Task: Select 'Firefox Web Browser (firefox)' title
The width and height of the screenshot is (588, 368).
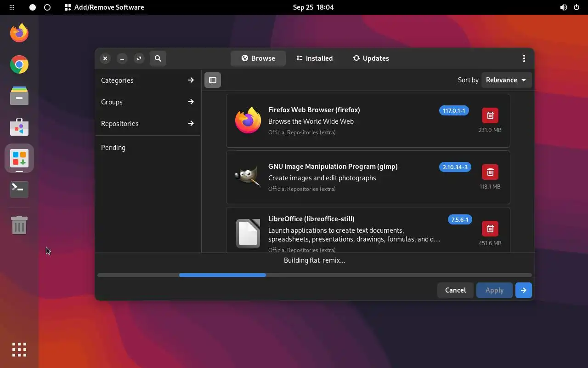Action: click(x=314, y=110)
